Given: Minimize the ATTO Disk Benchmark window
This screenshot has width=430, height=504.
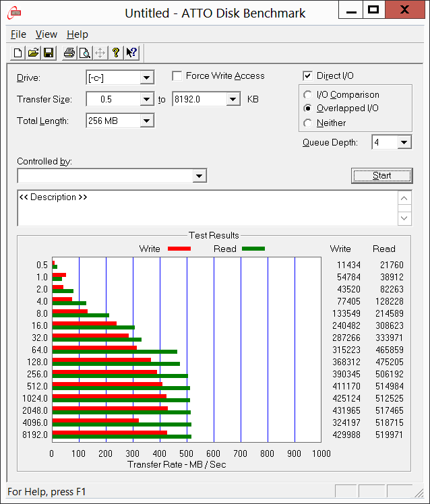Looking at the screenshot, I should tap(351, 9).
